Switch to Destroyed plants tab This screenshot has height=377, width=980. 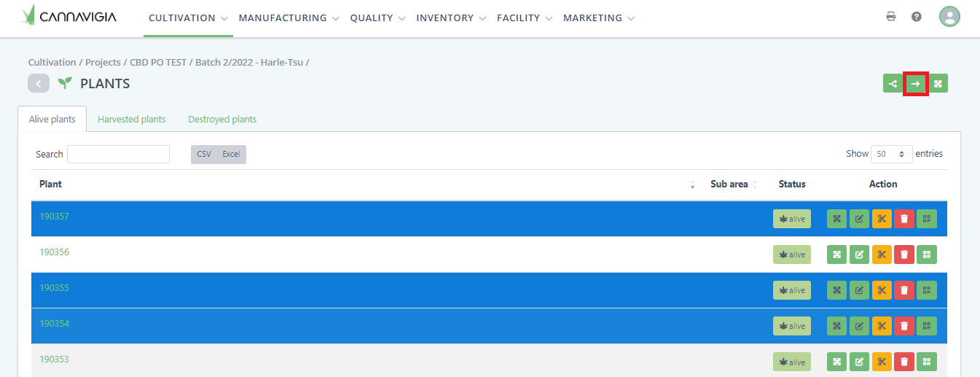(x=222, y=119)
